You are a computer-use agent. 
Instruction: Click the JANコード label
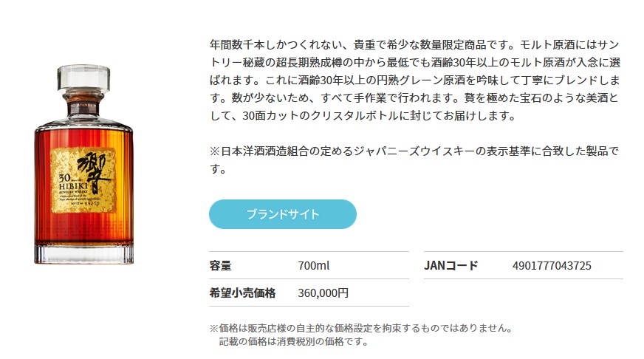coord(451,266)
